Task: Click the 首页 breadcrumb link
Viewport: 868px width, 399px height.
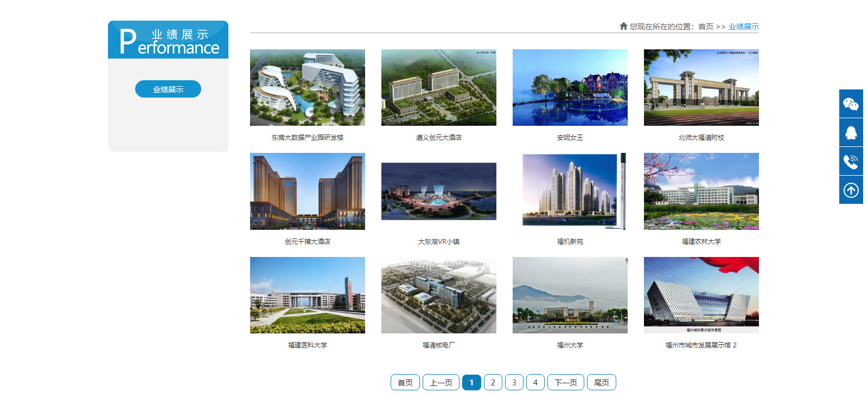Action: pyautogui.click(x=705, y=27)
